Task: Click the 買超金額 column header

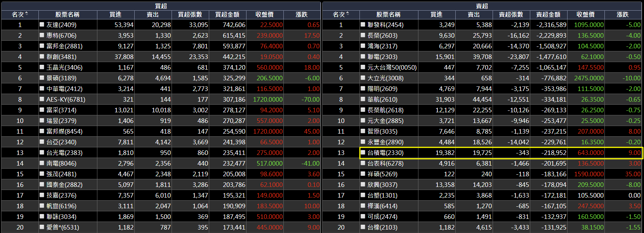Action: (227, 14)
